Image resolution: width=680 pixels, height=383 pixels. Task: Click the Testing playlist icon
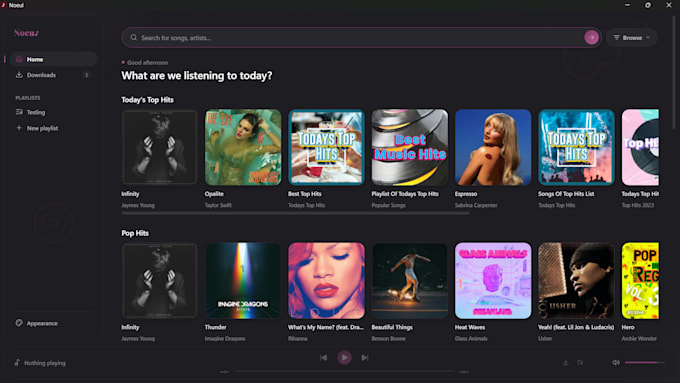19,112
